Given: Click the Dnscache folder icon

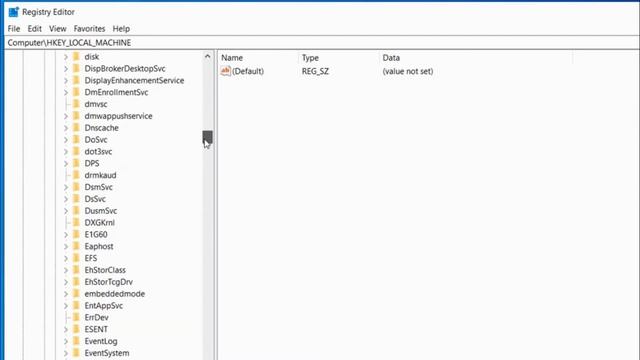Looking at the screenshot, I should click(76, 128).
